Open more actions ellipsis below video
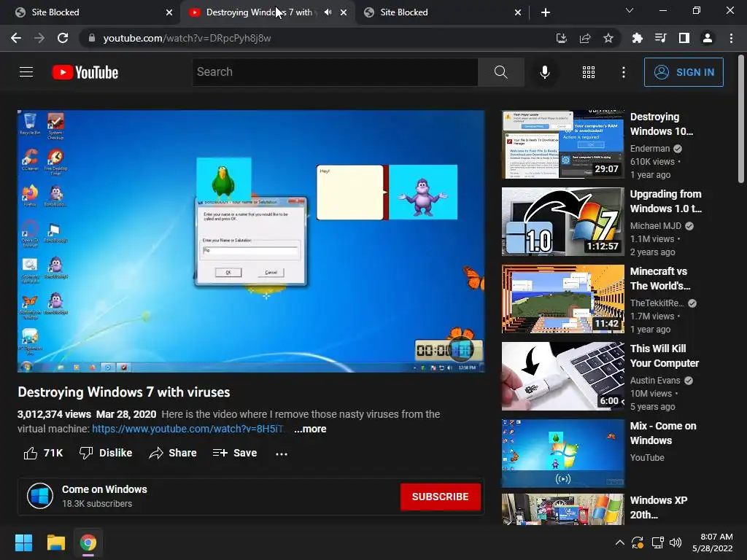747x560 pixels. [x=282, y=454]
